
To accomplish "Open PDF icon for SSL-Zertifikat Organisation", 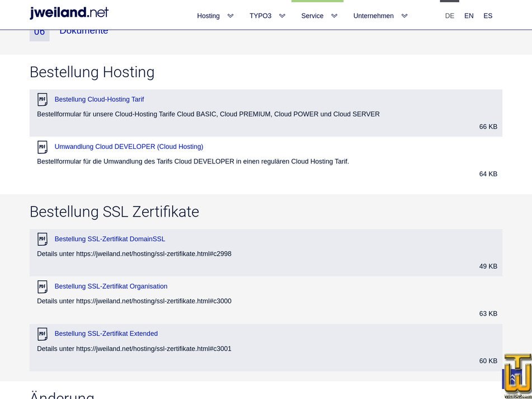I will pos(43,287).
